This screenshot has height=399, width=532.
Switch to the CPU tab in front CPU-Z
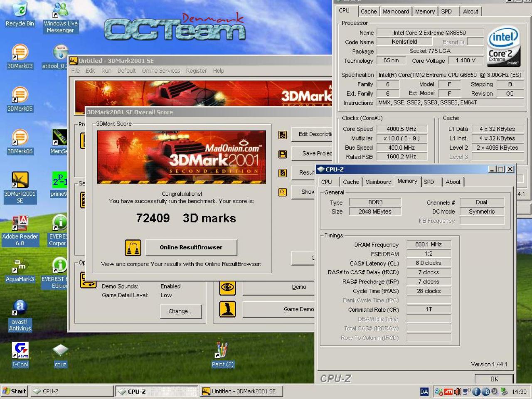pyautogui.click(x=327, y=182)
